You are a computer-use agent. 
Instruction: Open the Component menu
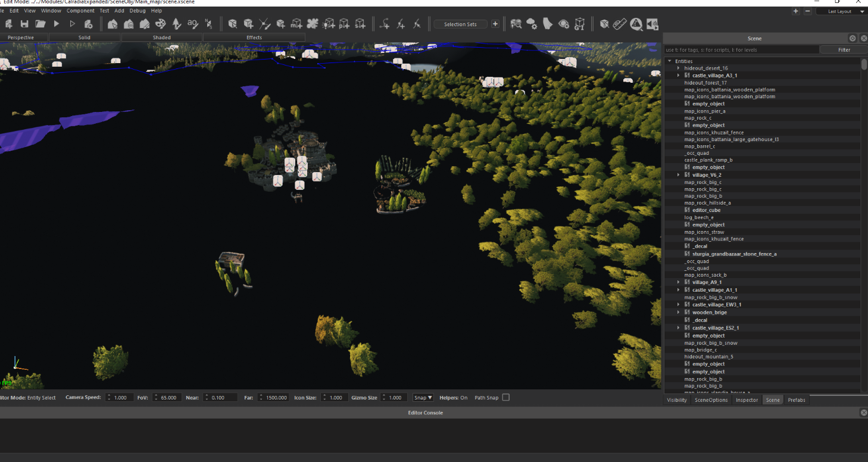pos(80,11)
